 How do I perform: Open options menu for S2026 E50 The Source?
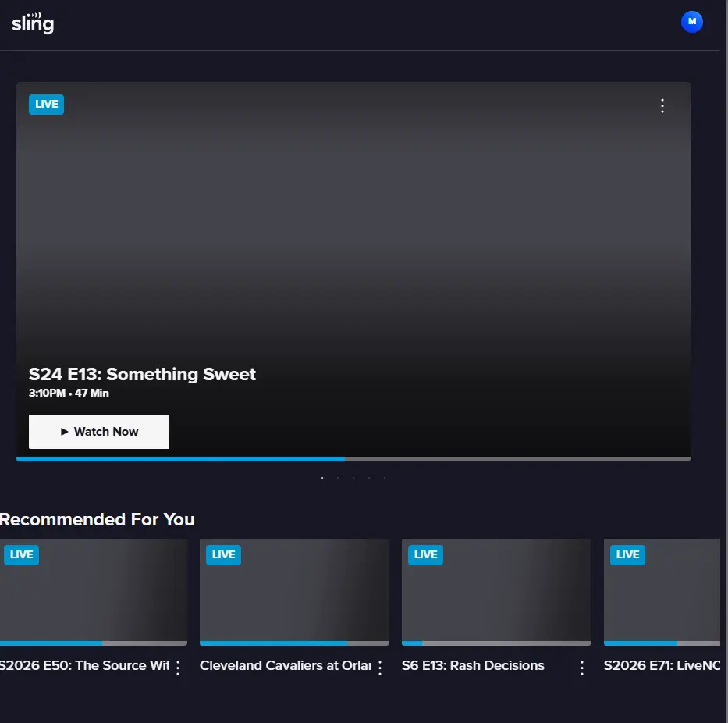178,668
